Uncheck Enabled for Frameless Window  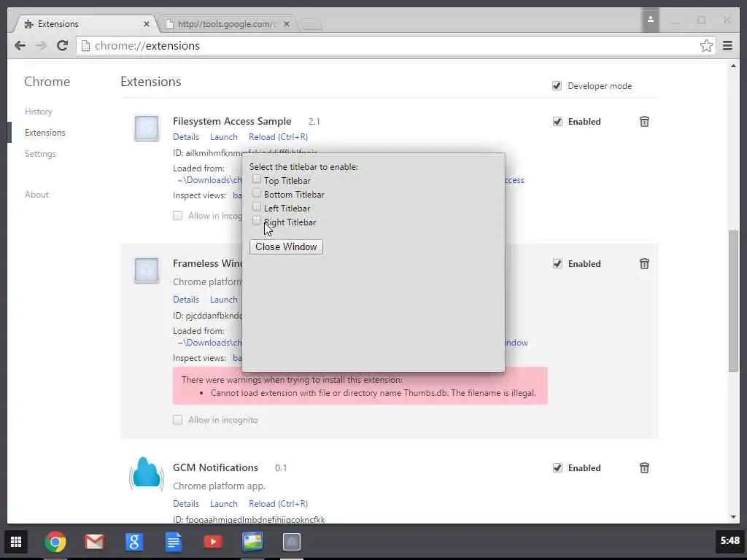coord(557,264)
